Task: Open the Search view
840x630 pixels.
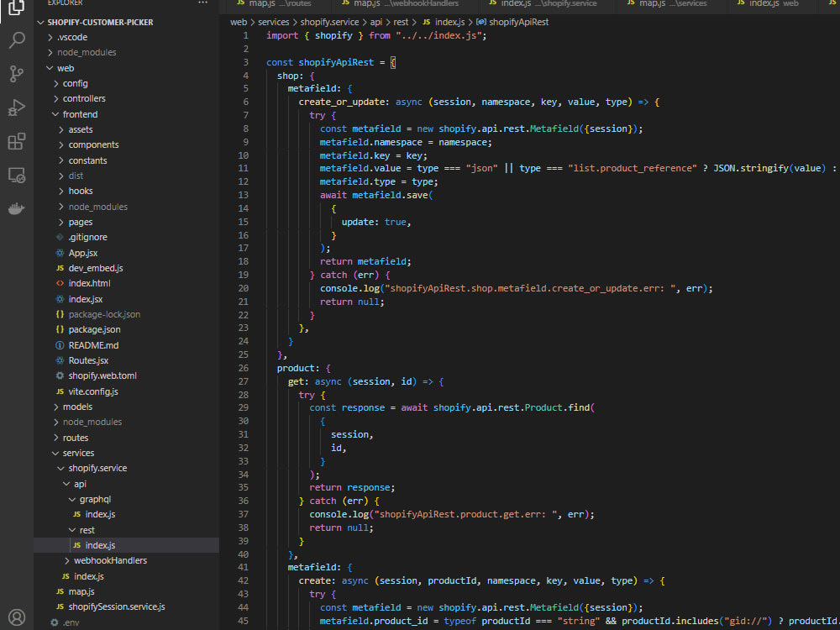Action: click(16, 39)
